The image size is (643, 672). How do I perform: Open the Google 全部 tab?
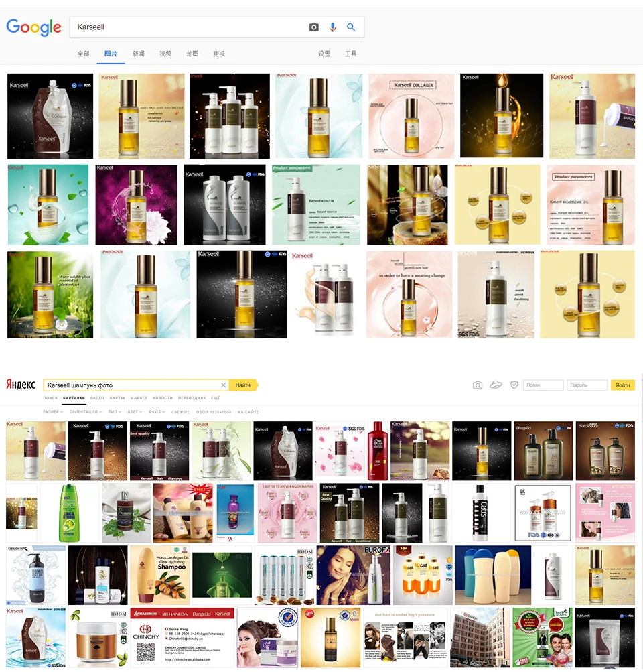84,54
